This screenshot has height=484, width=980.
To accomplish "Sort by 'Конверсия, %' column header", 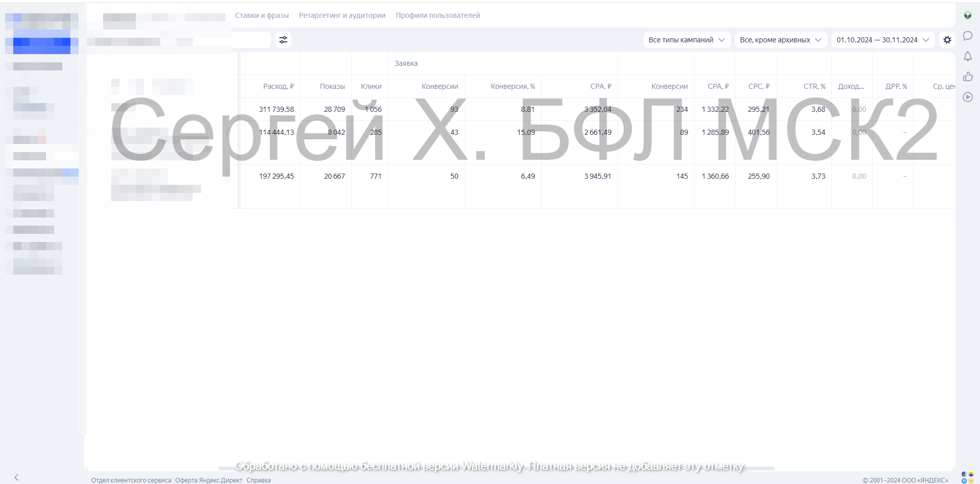I will (x=513, y=86).
